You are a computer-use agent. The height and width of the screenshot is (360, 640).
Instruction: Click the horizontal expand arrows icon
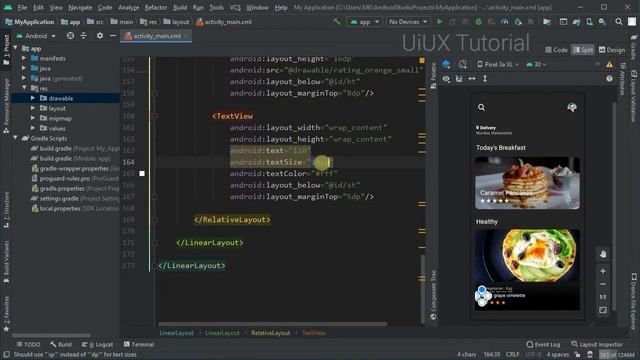tap(472, 78)
